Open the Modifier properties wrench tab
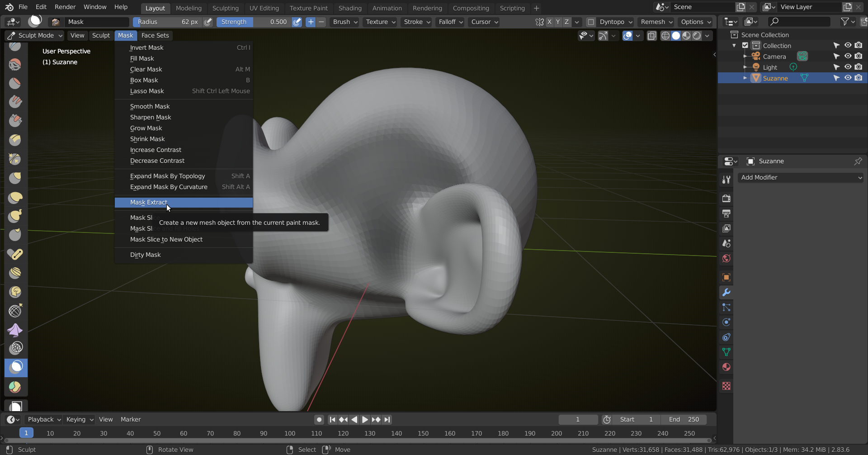868x455 pixels. pos(726,293)
